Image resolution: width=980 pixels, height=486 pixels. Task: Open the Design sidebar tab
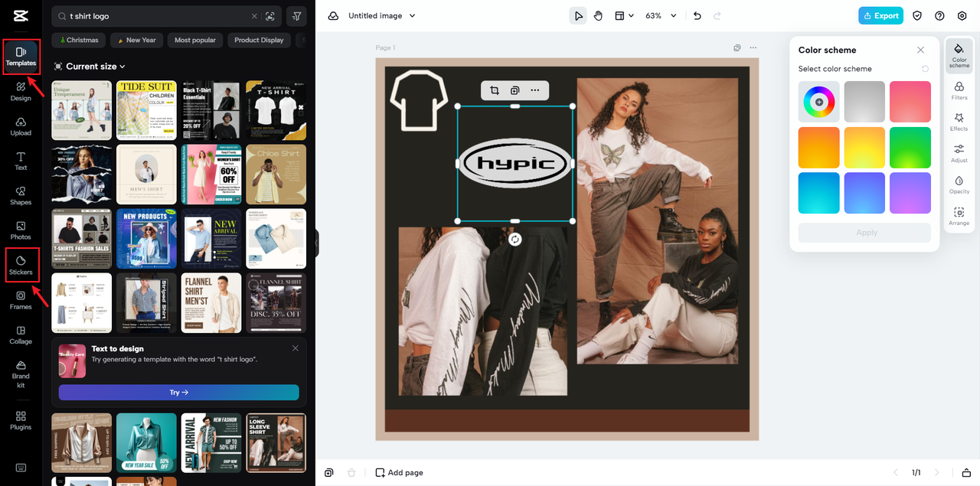coord(21,91)
